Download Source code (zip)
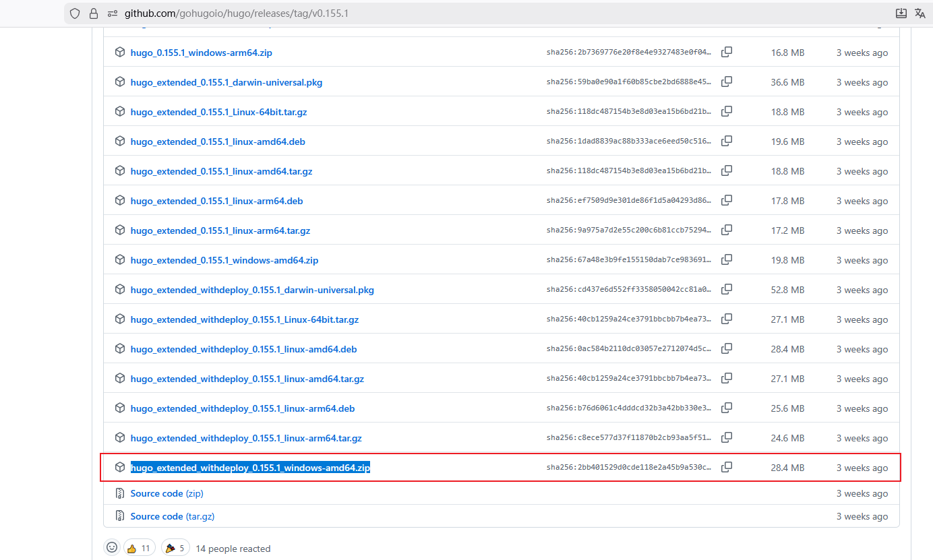This screenshot has height=560, width=933. click(x=167, y=493)
